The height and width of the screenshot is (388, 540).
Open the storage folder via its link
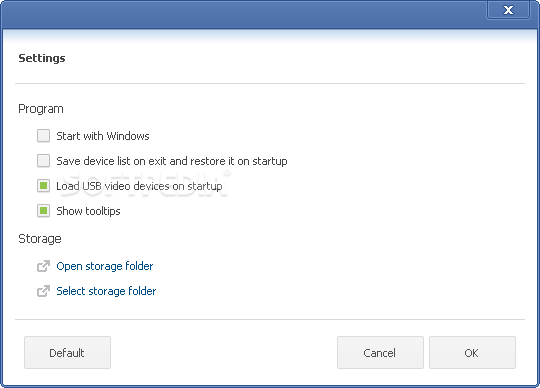[105, 266]
